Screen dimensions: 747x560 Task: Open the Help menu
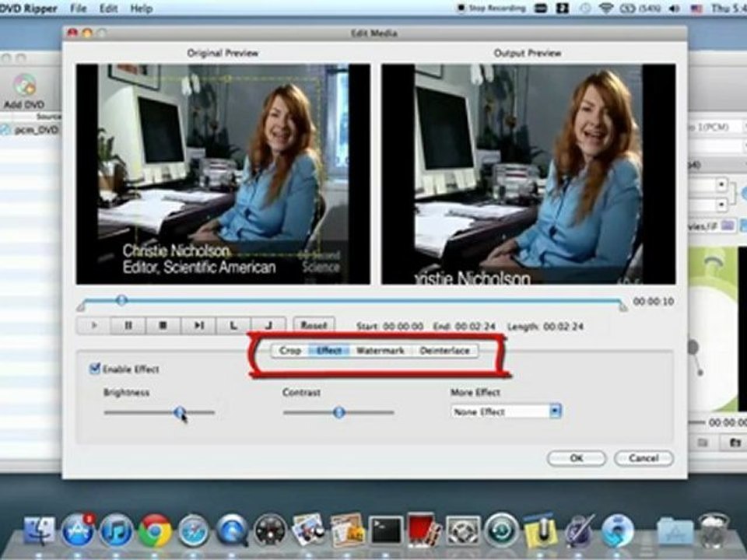point(141,8)
